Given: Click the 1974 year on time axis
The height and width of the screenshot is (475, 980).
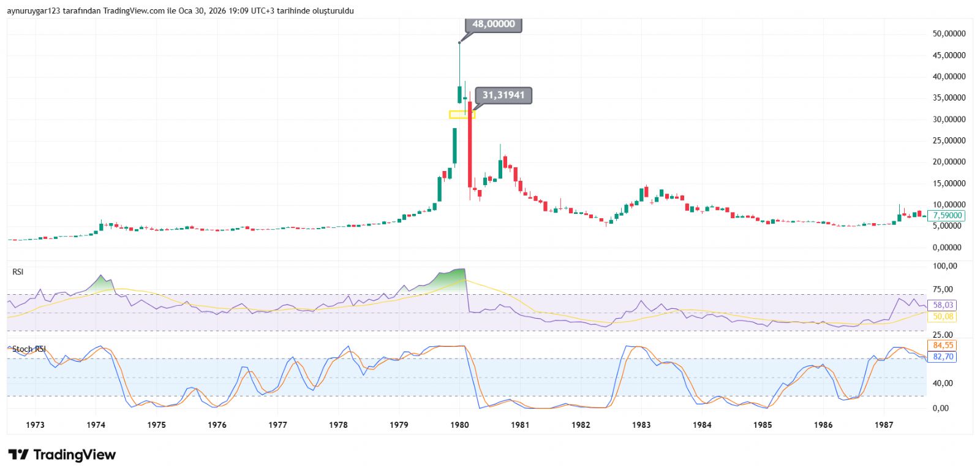Looking at the screenshot, I should (x=96, y=425).
